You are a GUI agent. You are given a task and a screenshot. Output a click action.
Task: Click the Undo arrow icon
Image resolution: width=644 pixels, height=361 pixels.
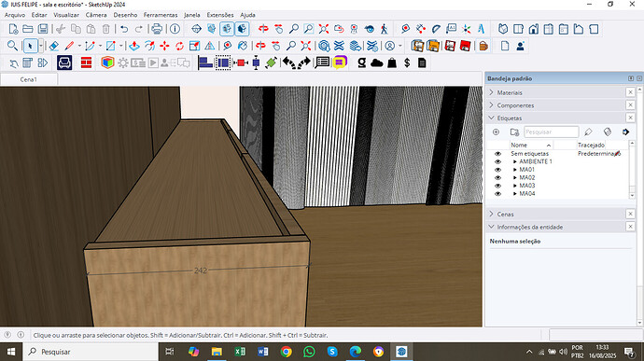click(x=124, y=29)
